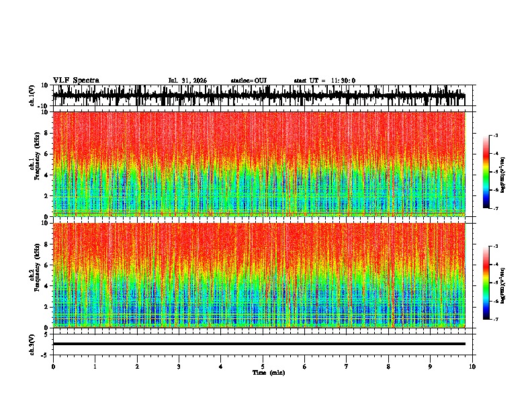Click the ch.2 PSD color scale bar
The width and height of the screenshot is (532, 411).
tap(486, 283)
